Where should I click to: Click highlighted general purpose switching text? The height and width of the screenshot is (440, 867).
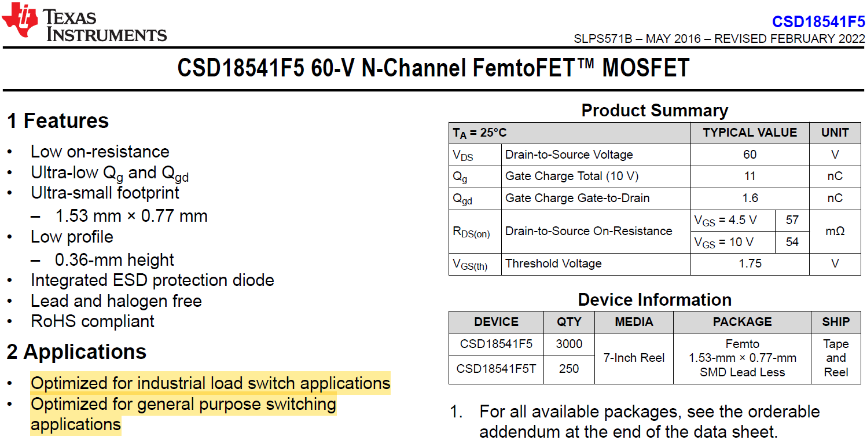click(x=184, y=404)
